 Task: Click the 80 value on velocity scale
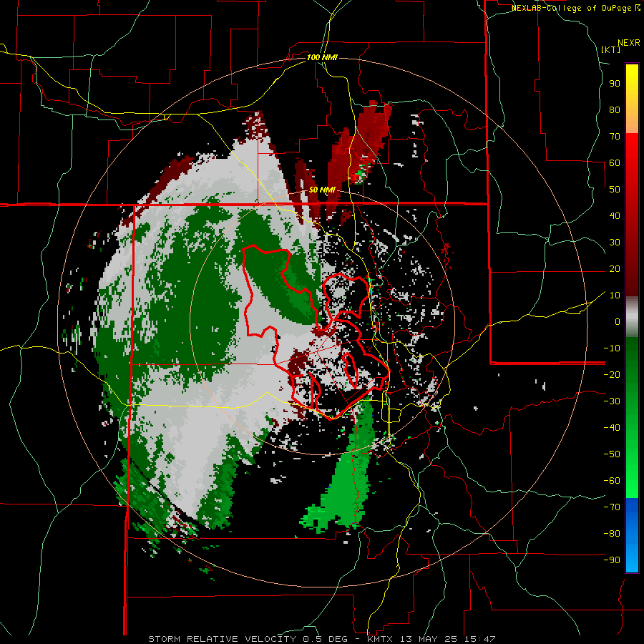click(x=615, y=110)
